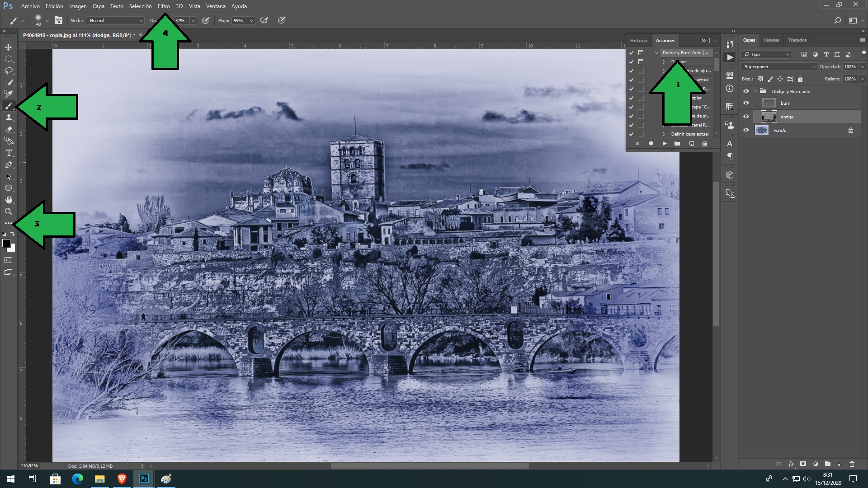The height and width of the screenshot is (488, 868).
Task: Hide the dodge layer
Action: click(x=746, y=117)
